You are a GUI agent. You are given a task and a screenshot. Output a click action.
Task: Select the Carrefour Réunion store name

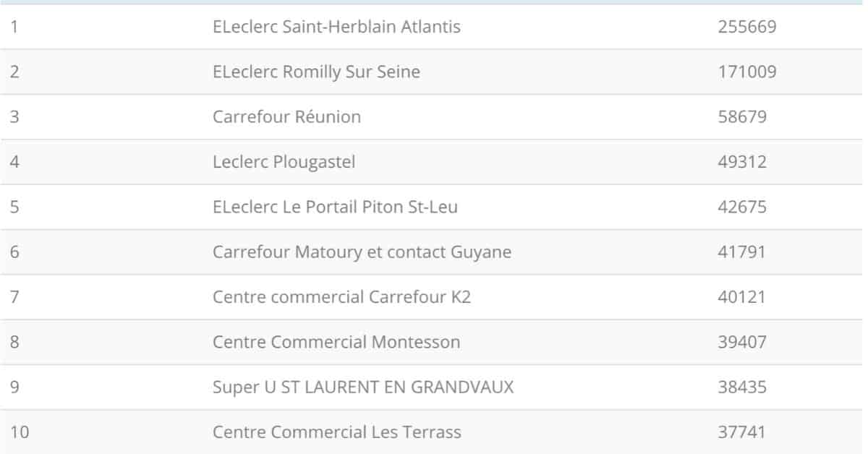pyautogui.click(x=286, y=117)
